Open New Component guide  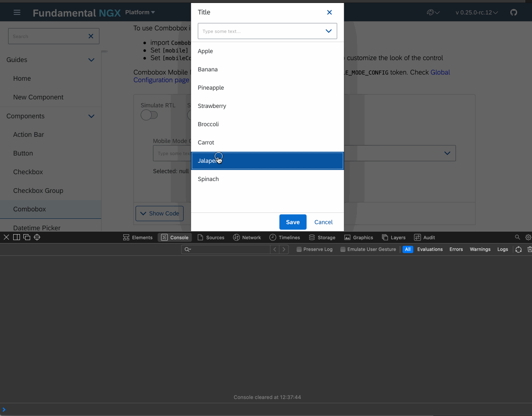[38, 97]
